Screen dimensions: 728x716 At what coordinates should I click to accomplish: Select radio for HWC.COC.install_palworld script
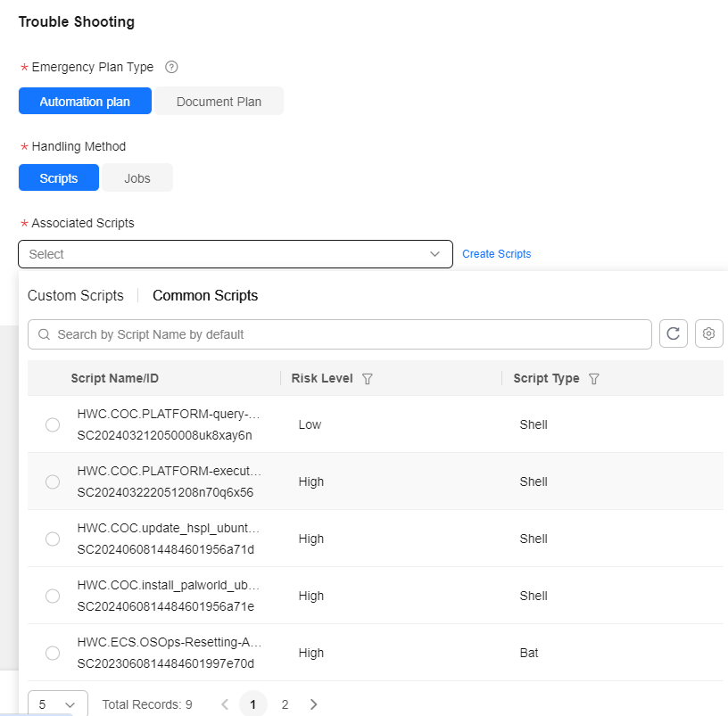53,596
